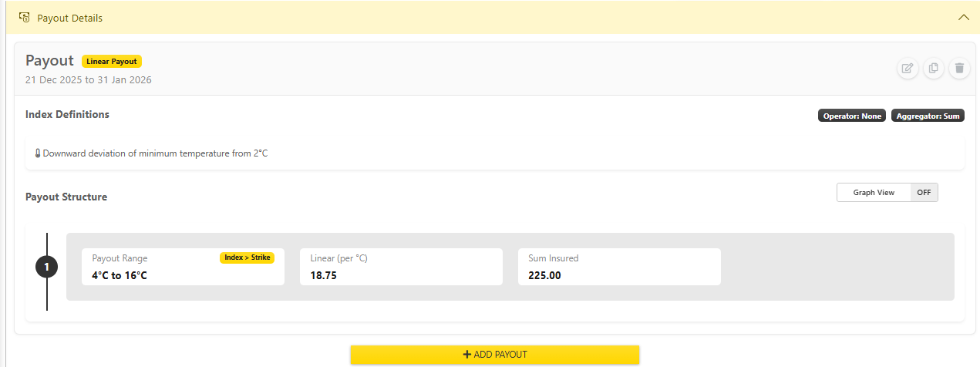Screen dimensions: 980x367
Task: Click the Graph View label toggle
Action: click(874, 193)
